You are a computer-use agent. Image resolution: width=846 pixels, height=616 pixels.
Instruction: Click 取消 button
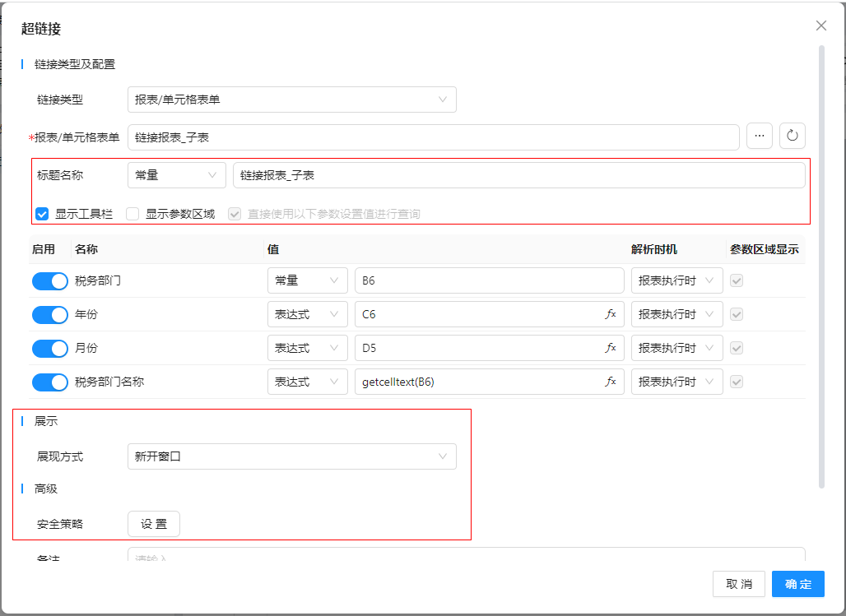[x=738, y=584]
